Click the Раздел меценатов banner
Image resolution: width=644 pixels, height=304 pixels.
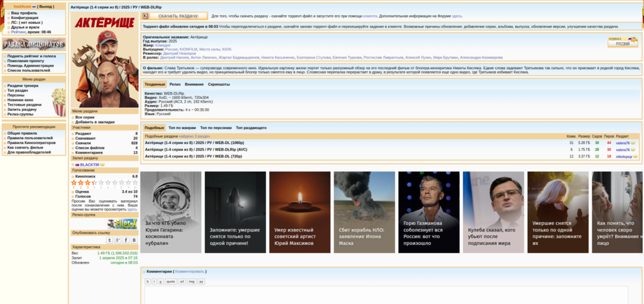point(34,44)
